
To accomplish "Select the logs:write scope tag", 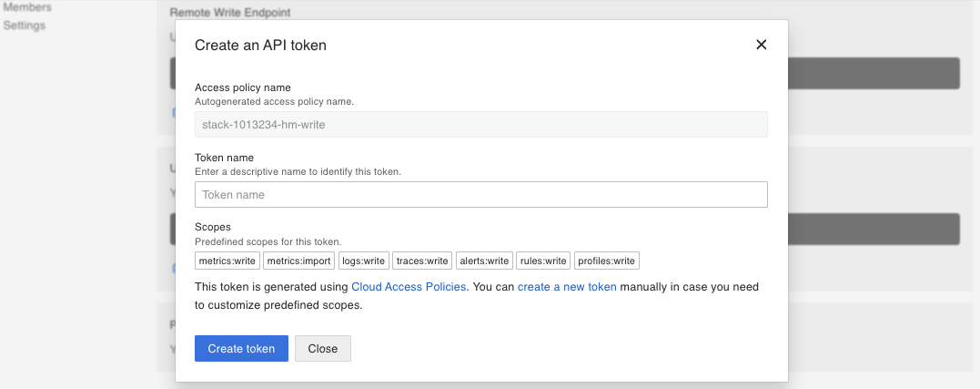I will (x=363, y=261).
